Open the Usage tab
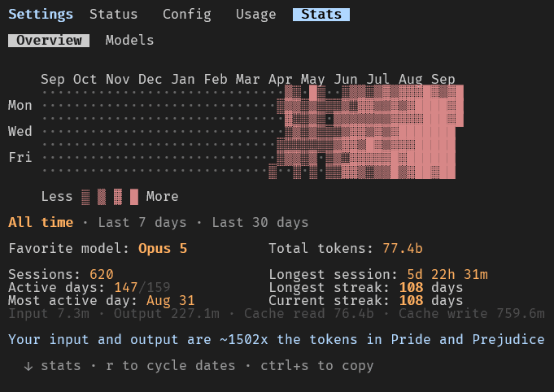 [x=255, y=15]
